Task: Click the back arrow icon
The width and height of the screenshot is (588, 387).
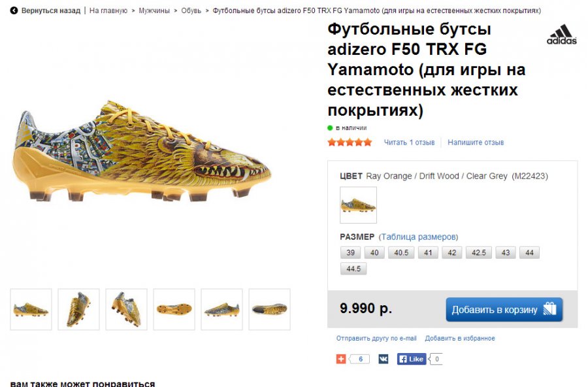Action: [14, 11]
